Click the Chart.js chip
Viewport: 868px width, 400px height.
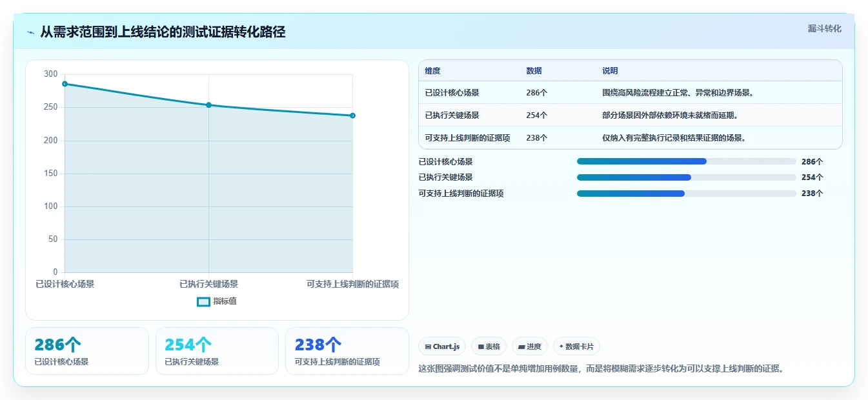click(x=442, y=346)
